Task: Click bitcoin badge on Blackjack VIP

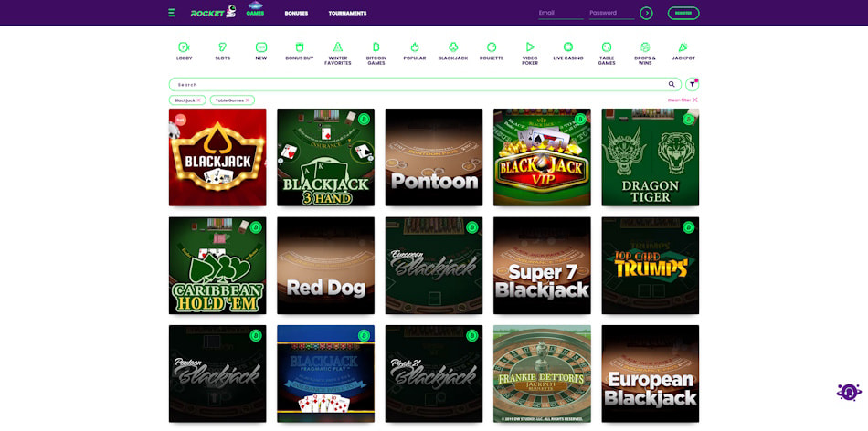Action: pos(580,119)
